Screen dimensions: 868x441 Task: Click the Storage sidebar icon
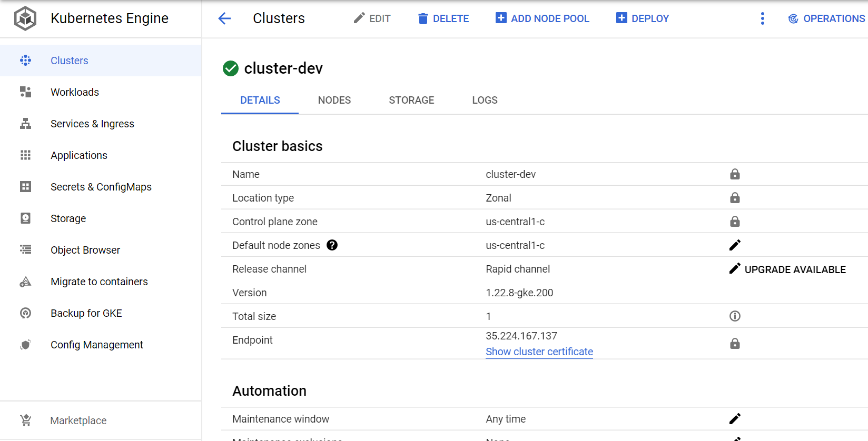[25, 218]
